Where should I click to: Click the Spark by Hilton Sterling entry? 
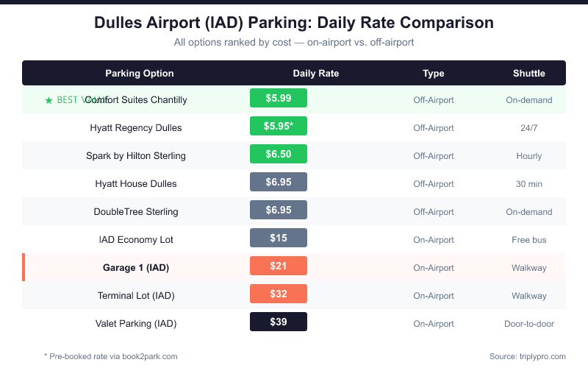[x=136, y=156]
